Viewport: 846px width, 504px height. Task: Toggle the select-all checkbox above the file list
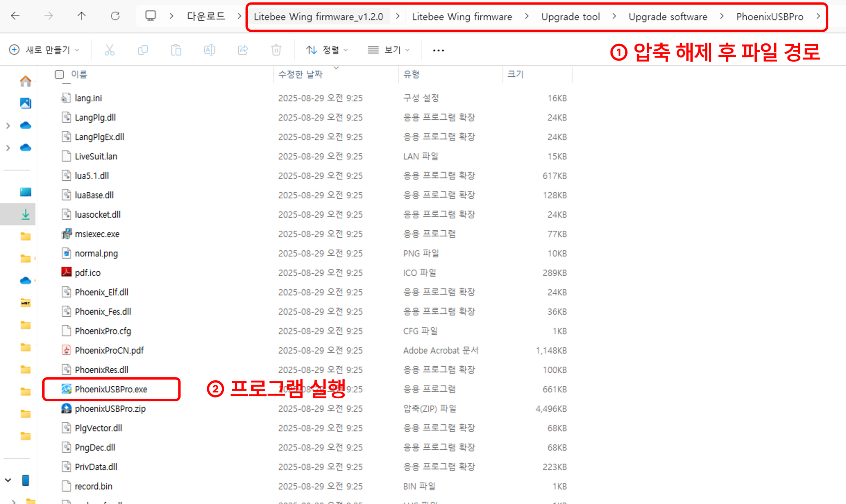coord(59,74)
